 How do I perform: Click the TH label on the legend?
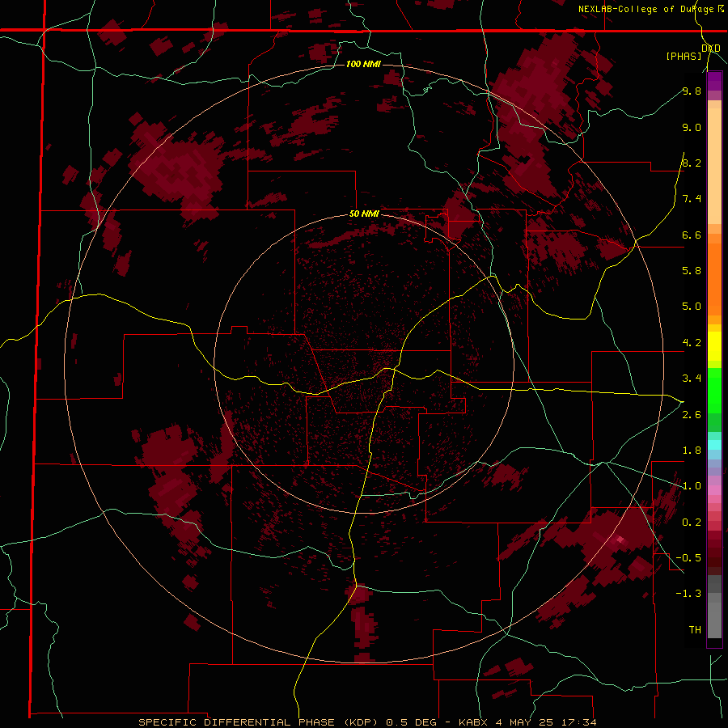(x=695, y=629)
